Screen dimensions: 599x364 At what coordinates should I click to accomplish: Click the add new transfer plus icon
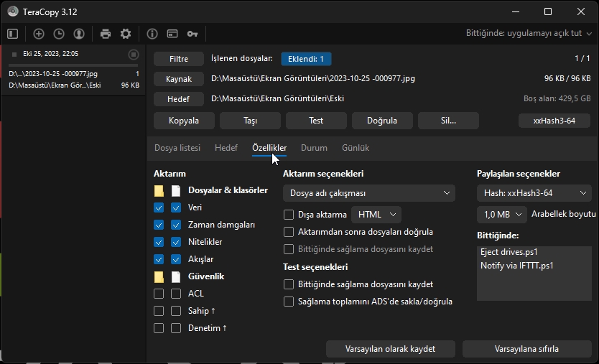tap(39, 34)
